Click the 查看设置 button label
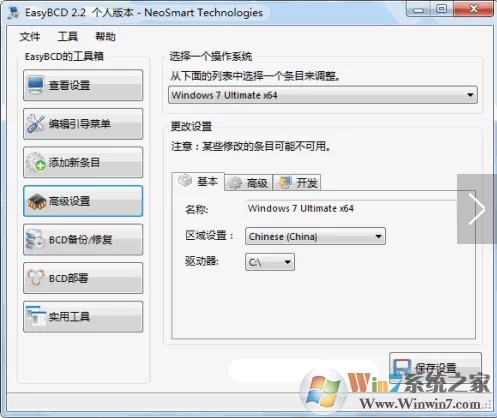 pyautogui.click(x=69, y=85)
